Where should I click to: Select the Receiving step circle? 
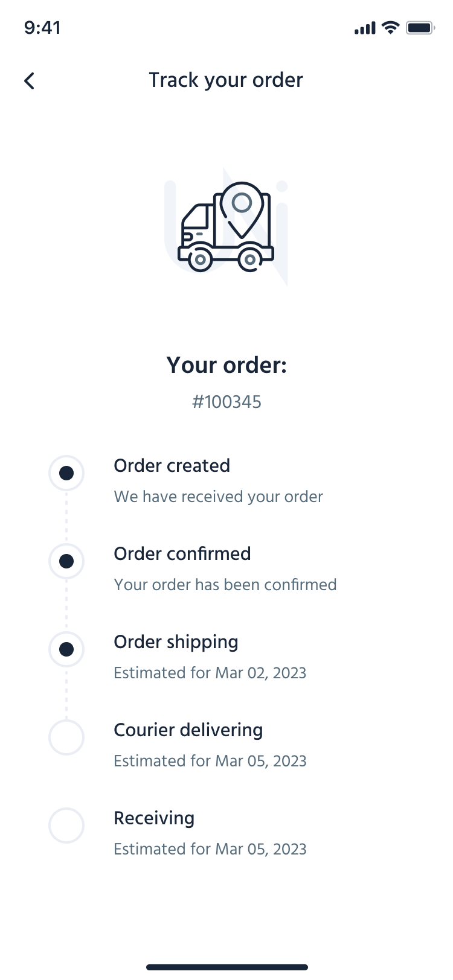(66, 826)
